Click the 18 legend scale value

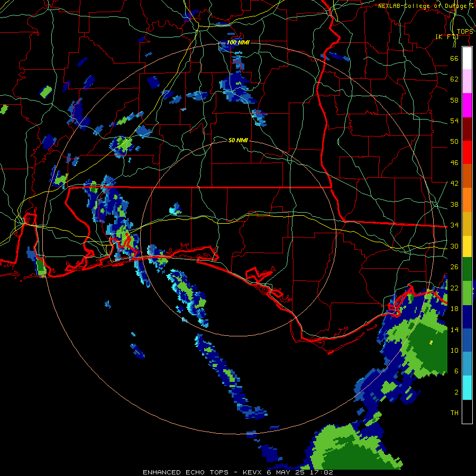454,309
